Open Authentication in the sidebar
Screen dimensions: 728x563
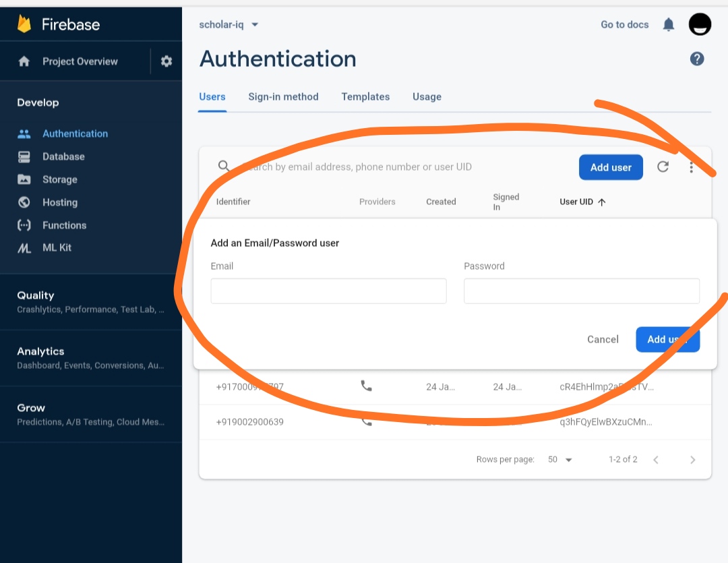75,134
